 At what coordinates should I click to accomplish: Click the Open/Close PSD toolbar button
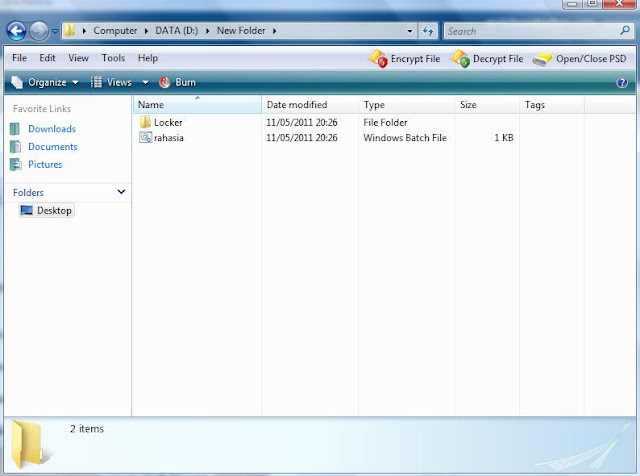(x=579, y=59)
